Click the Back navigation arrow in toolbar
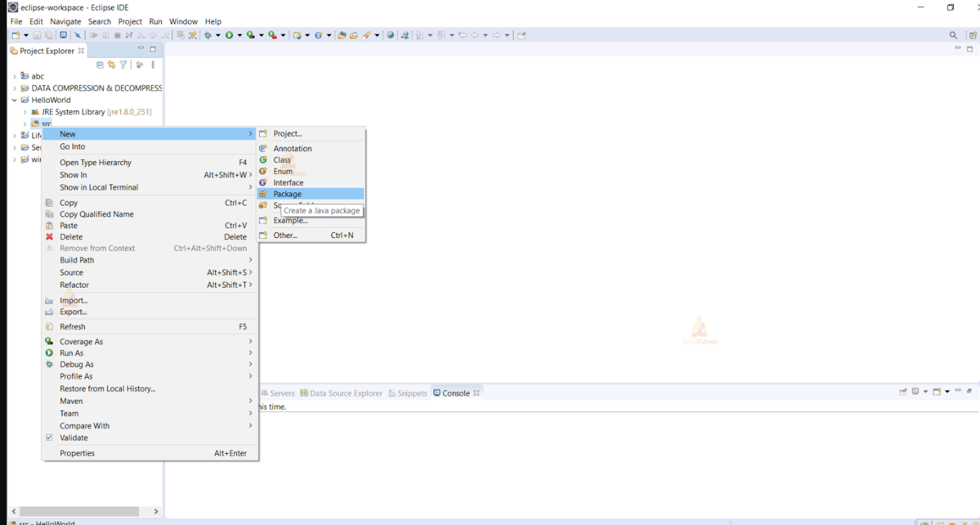 click(475, 35)
